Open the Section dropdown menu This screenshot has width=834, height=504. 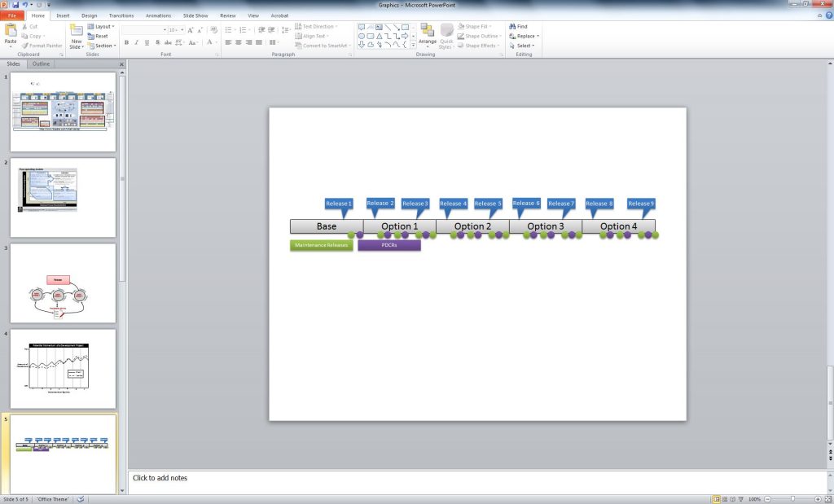coord(103,46)
